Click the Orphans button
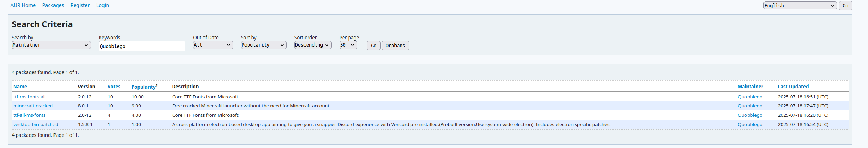 click(395, 46)
